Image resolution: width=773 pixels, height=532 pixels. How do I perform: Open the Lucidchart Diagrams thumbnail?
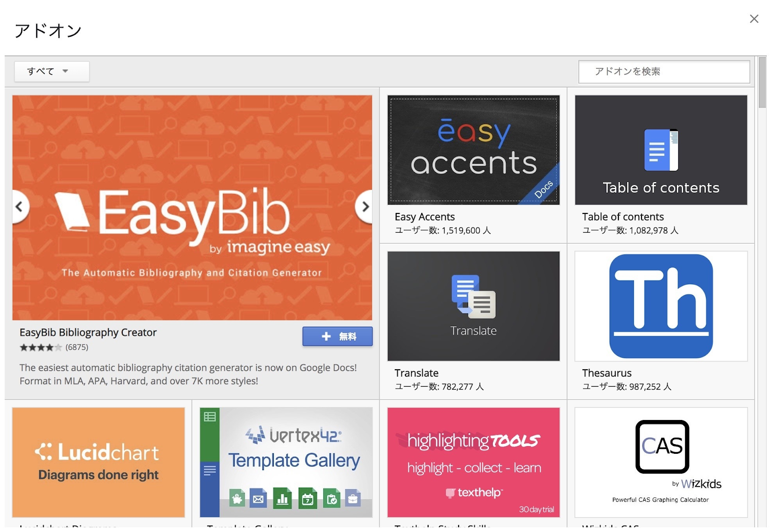(x=99, y=462)
